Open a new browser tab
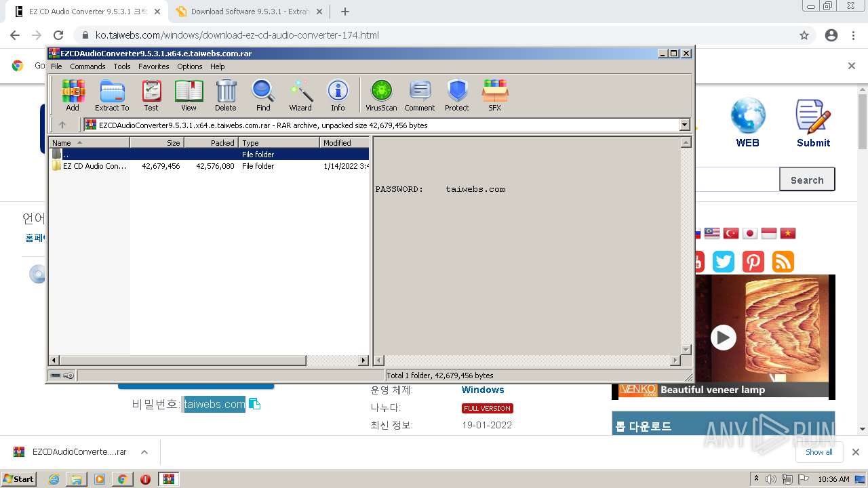868x488 pixels. tap(345, 12)
